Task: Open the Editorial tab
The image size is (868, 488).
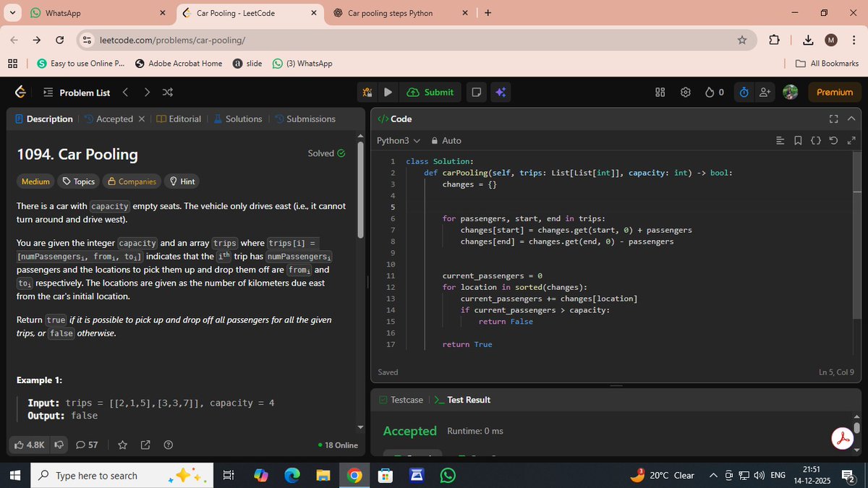Action: pyautogui.click(x=179, y=119)
